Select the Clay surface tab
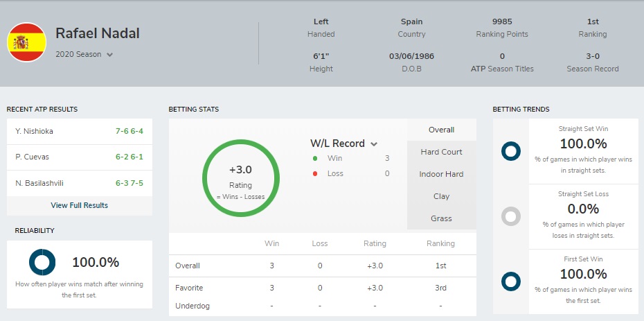The height and width of the screenshot is (321, 644). (442, 196)
